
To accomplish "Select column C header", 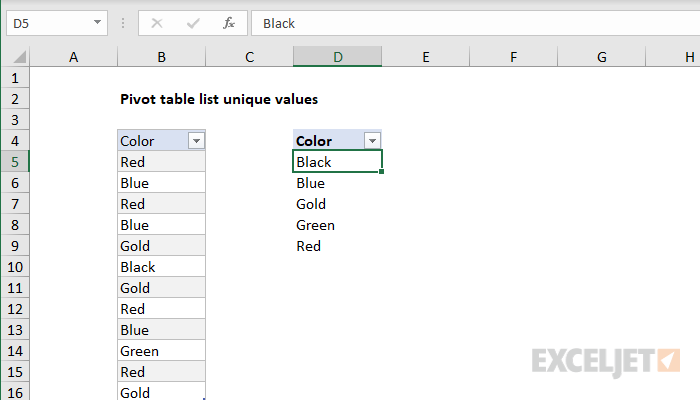I will point(250,57).
